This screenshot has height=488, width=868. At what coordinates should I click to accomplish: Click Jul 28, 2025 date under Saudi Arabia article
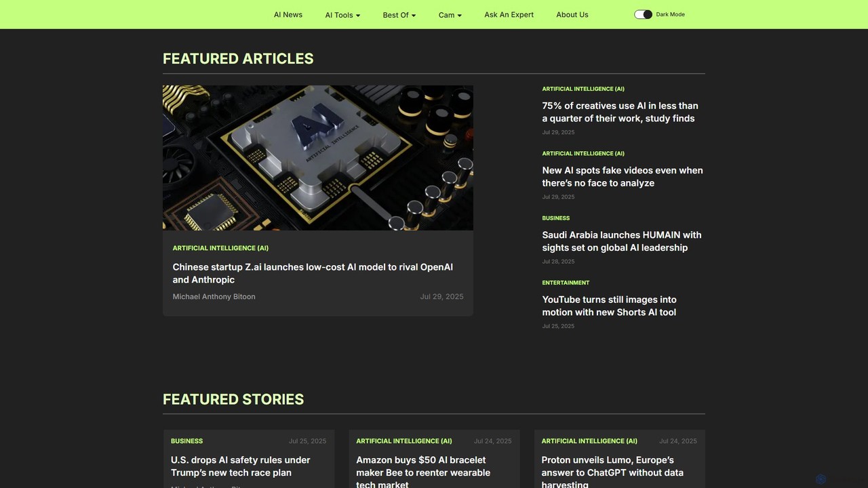point(558,262)
